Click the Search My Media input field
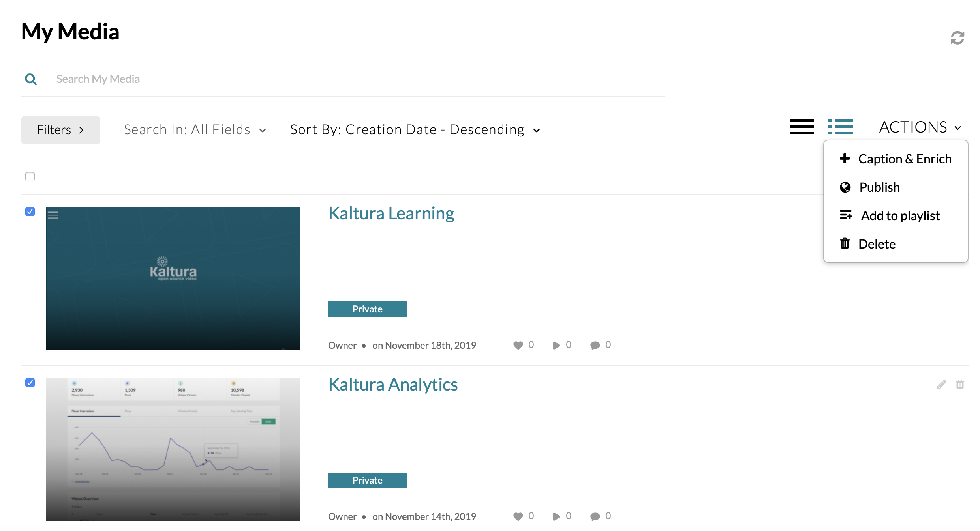 tap(316, 79)
